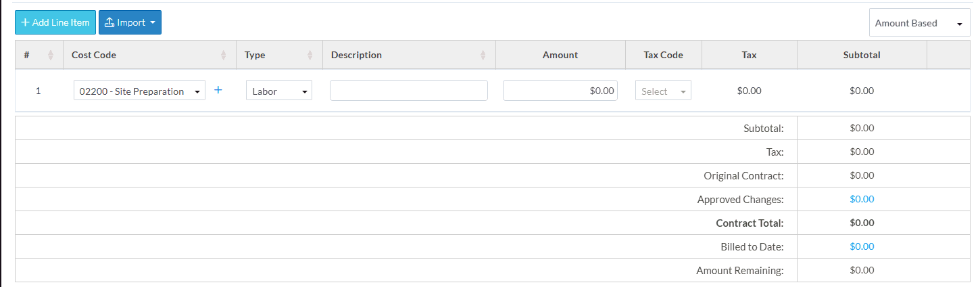Click the Subtotal column header
This screenshot has width=980, height=287.
(862, 55)
